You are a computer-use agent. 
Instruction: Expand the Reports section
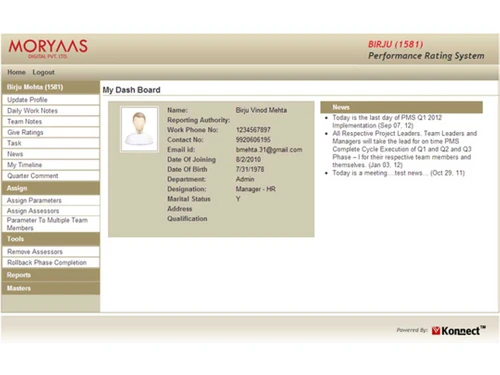51,275
